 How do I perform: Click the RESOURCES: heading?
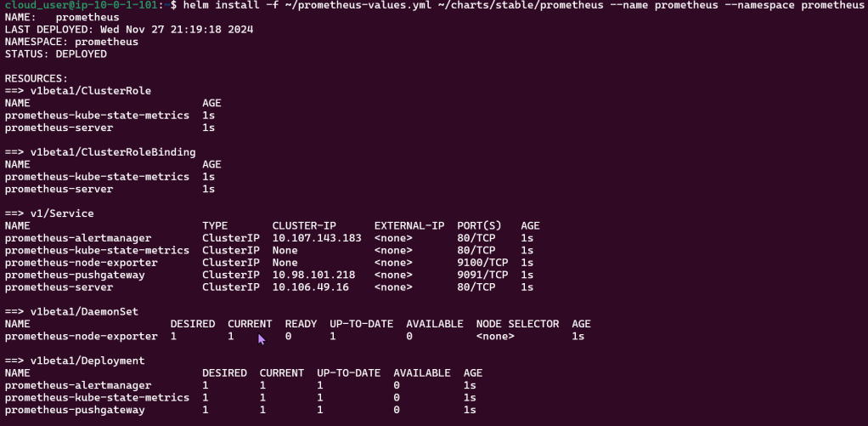pyautogui.click(x=37, y=78)
